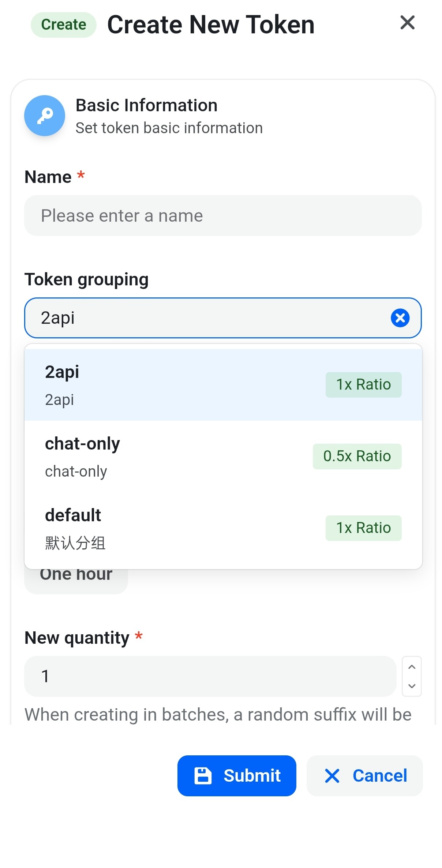Pick the default group option
Viewport: 442px width, 868px height.
point(223,528)
